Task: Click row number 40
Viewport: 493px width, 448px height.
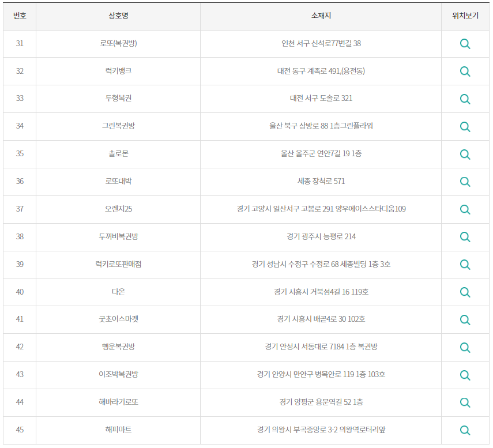Action: (x=20, y=292)
